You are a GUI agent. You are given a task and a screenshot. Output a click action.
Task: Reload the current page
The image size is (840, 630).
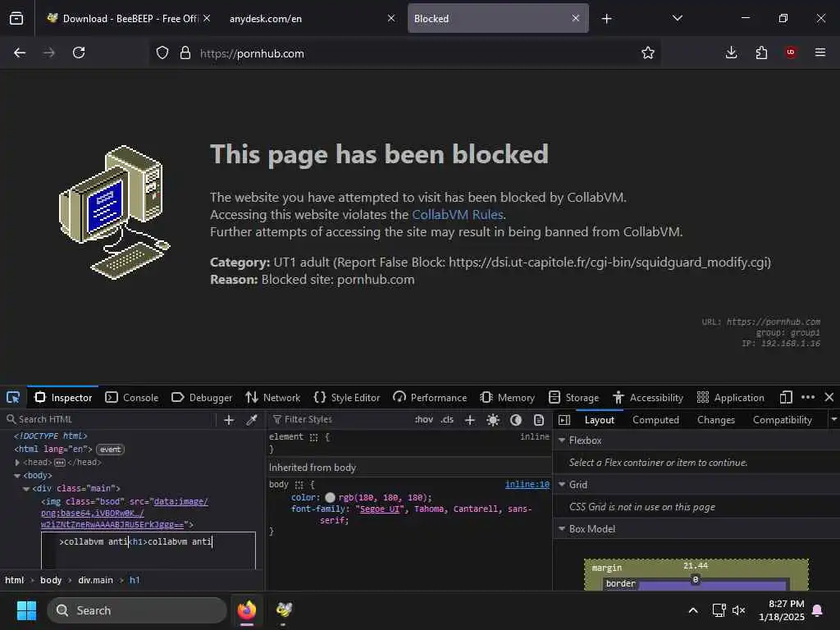click(x=79, y=52)
